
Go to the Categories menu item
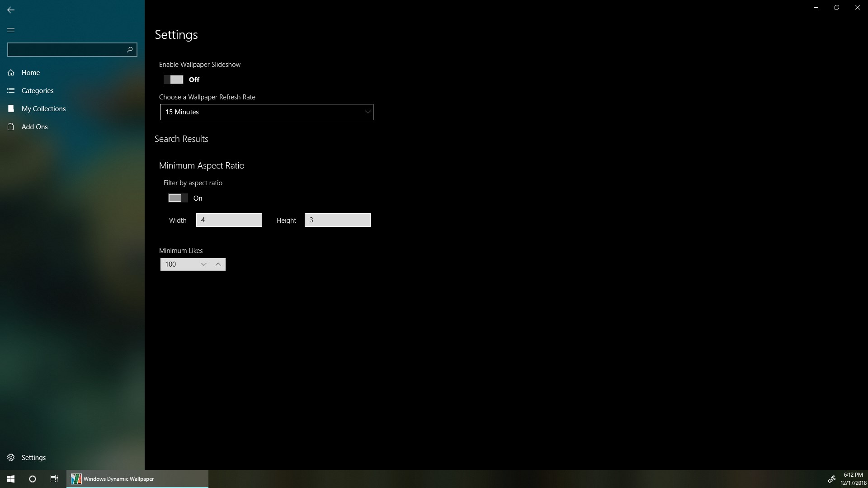(38, 91)
